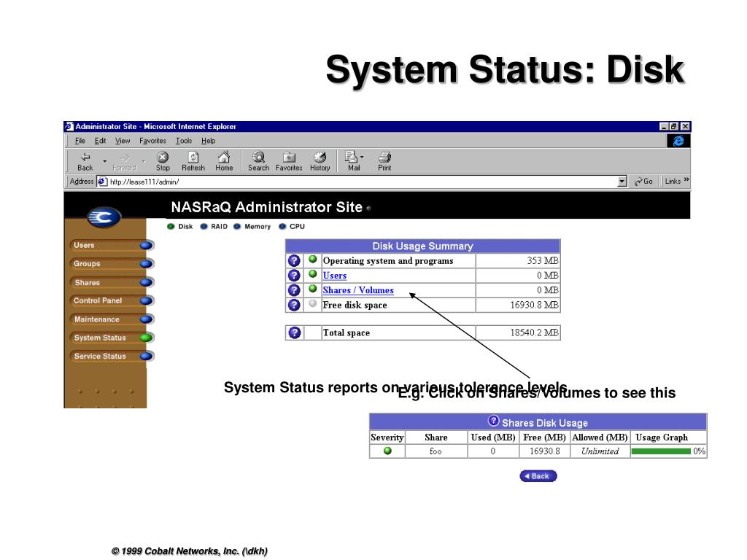Open help for Operating system and programs row
747x560 pixels.
pos(294,260)
